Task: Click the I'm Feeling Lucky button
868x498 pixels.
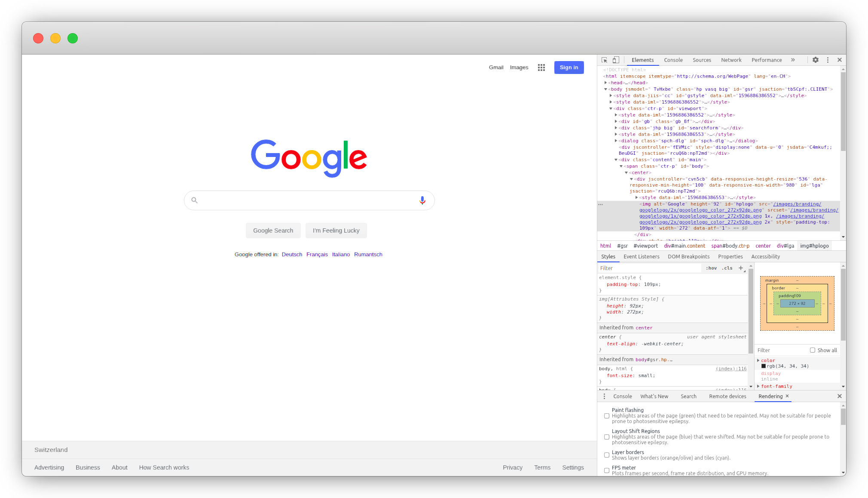Action: [336, 230]
